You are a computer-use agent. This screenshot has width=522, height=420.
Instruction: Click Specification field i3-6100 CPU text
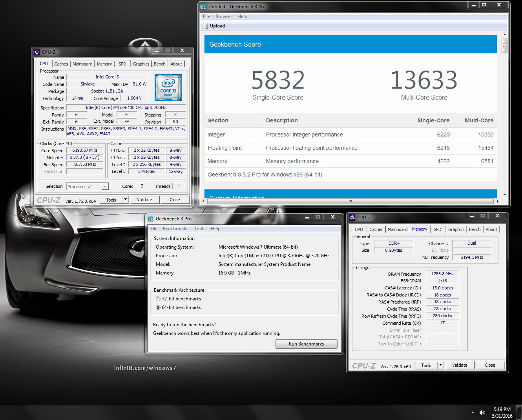click(126, 108)
